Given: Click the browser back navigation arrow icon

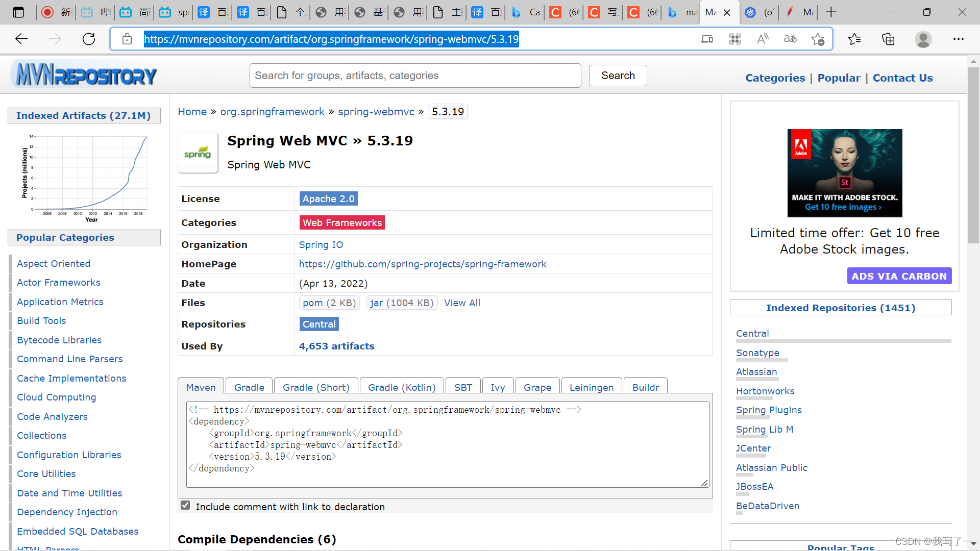Looking at the screenshot, I should click(x=21, y=38).
